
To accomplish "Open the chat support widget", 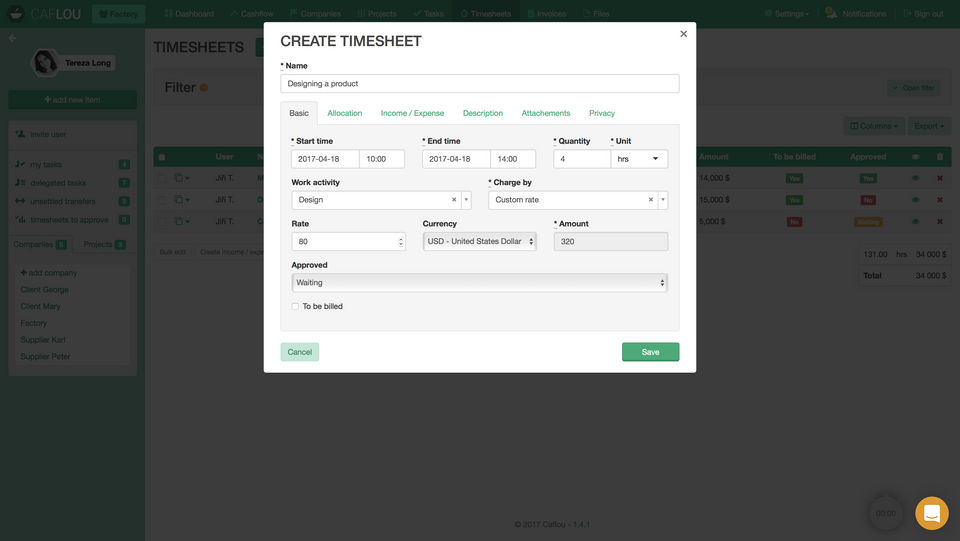I will (931, 513).
